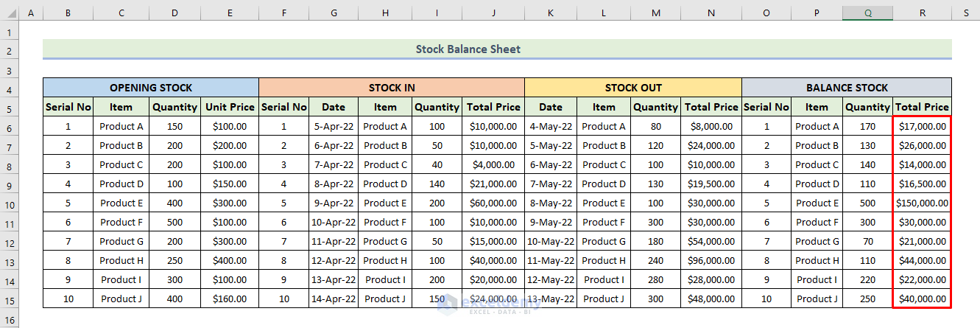This screenshot has height=328, width=980.
Task: Select Stock Out total $8,000.00
Action: pos(711,126)
